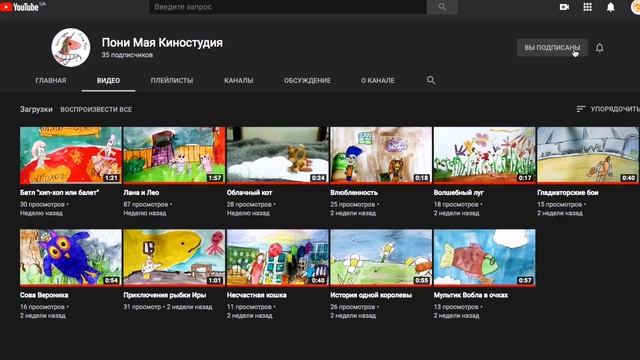Play the Облачный кот video thumbnail
The height and width of the screenshot is (360, 640).
[x=278, y=155]
